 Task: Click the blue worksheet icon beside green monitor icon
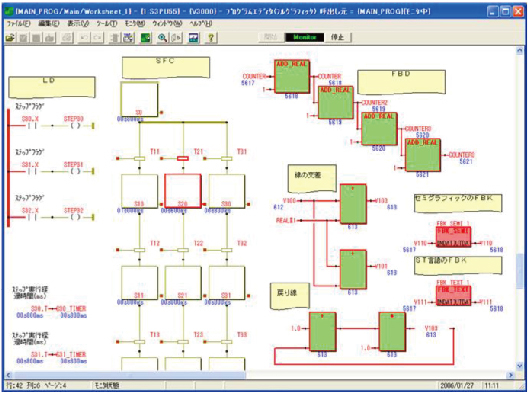[x=129, y=37]
